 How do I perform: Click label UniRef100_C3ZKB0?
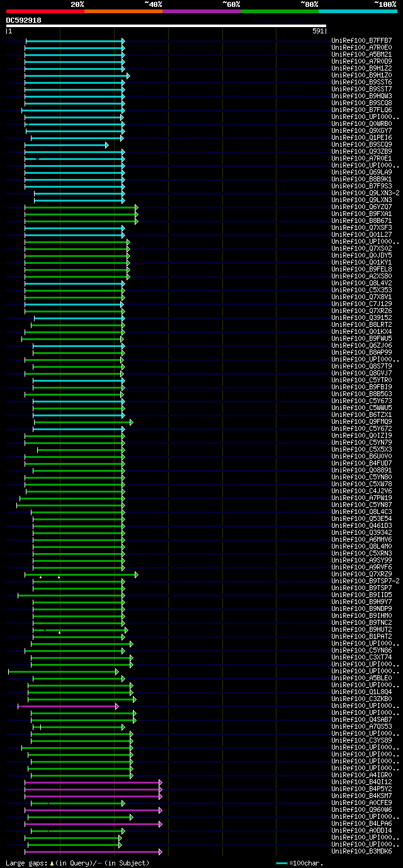[361, 699]
